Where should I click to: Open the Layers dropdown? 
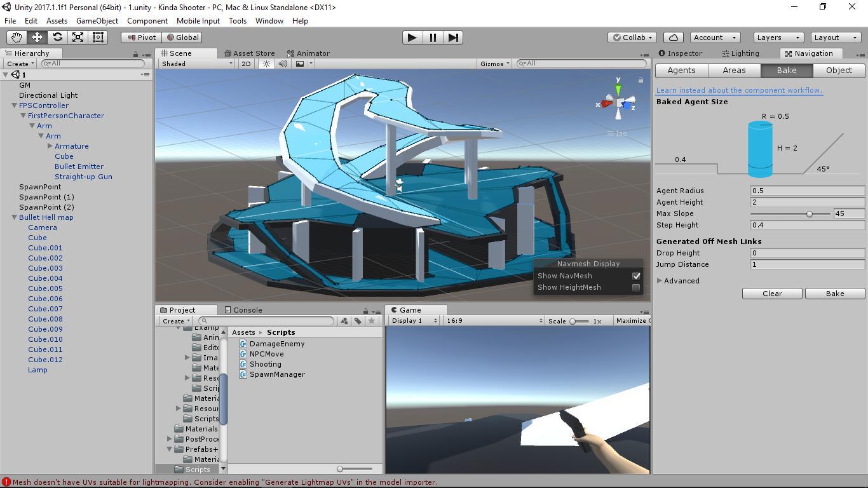(778, 37)
